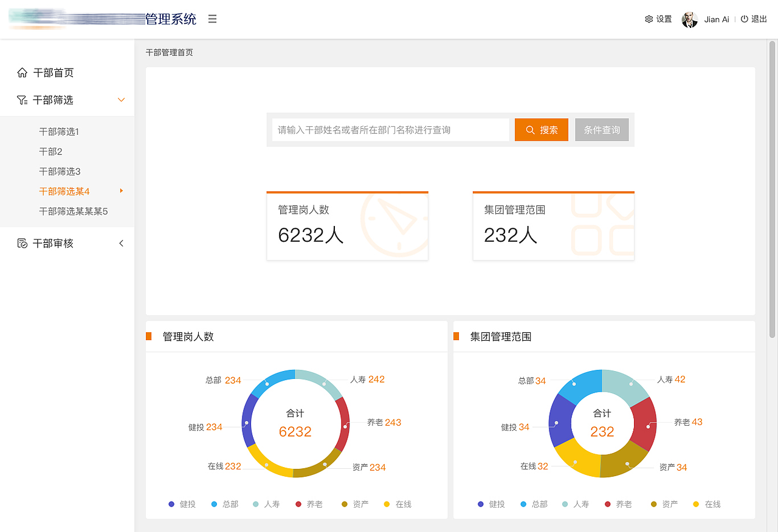Select the 干部筛选1 menu item
The image size is (778, 532).
[x=60, y=131]
